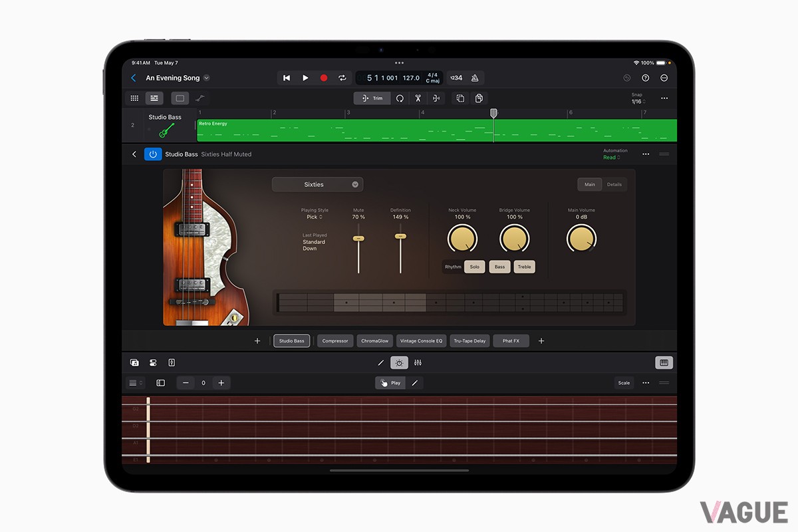Click the Main Volume knob

click(x=581, y=238)
